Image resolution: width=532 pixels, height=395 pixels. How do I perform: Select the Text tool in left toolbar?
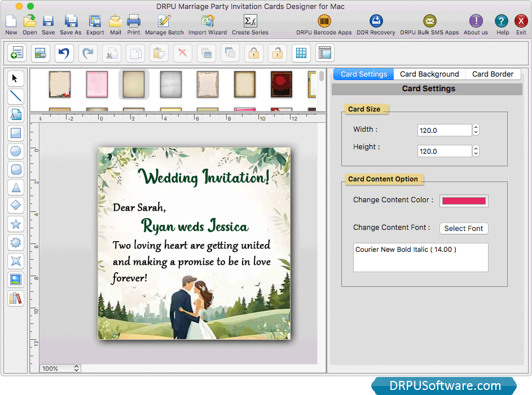point(15,114)
